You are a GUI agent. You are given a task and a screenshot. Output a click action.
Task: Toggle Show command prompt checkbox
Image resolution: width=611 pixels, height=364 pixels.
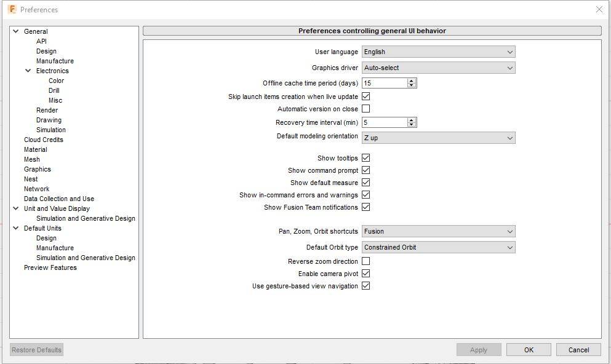coord(366,170)
